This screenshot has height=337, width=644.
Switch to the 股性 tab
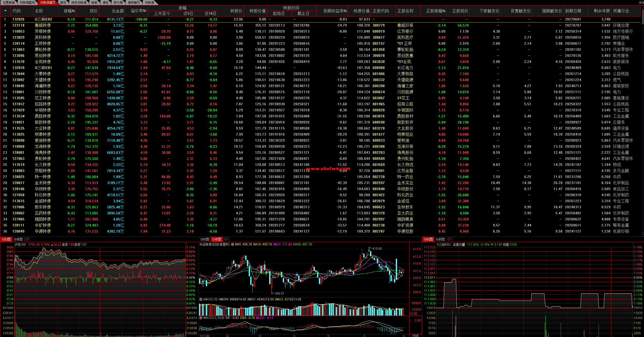coord(63,3)
